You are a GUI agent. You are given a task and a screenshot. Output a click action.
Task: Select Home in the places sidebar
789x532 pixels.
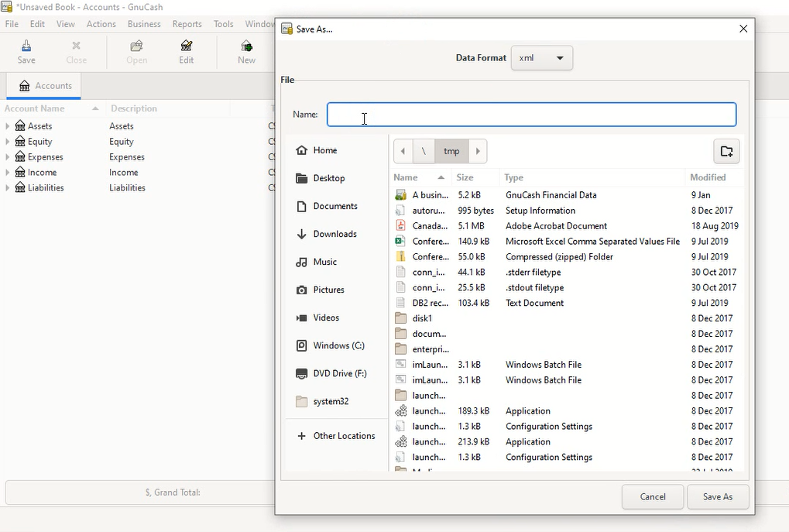[x=324, y=150]
